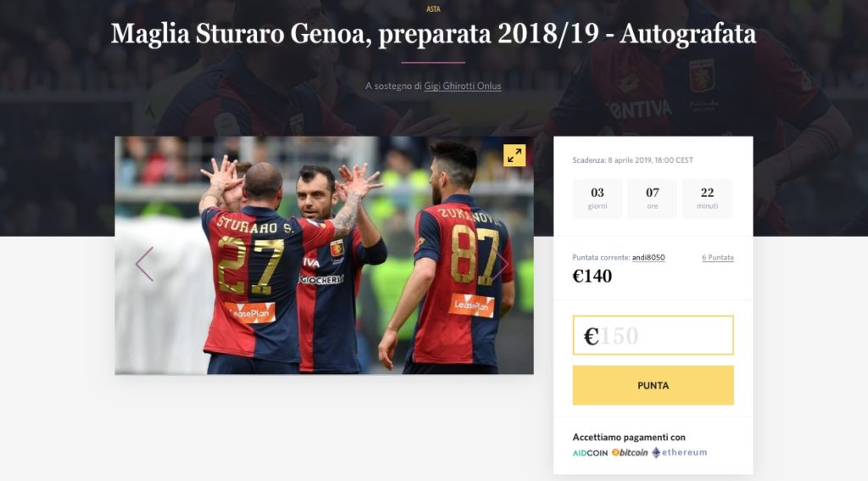This screenshot has width=868, height=481.
Task: Place a bid with the PUNTA button
Action: tap(654, 385)
